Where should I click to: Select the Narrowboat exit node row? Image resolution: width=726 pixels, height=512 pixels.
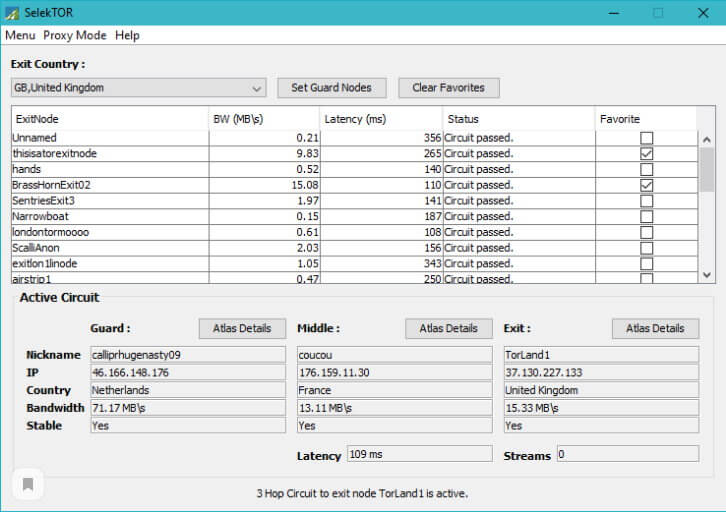pyautogui.click(x=110, y=217)
